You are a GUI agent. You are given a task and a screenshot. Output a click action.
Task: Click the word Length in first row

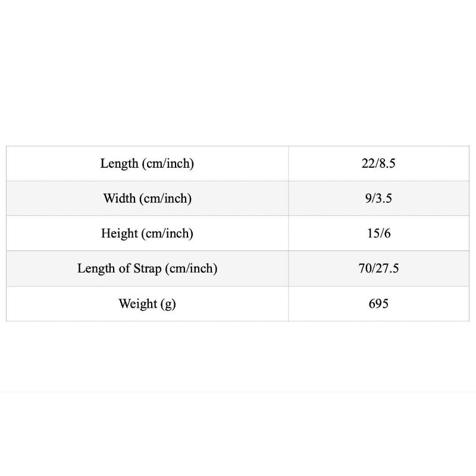click(120, 164)
